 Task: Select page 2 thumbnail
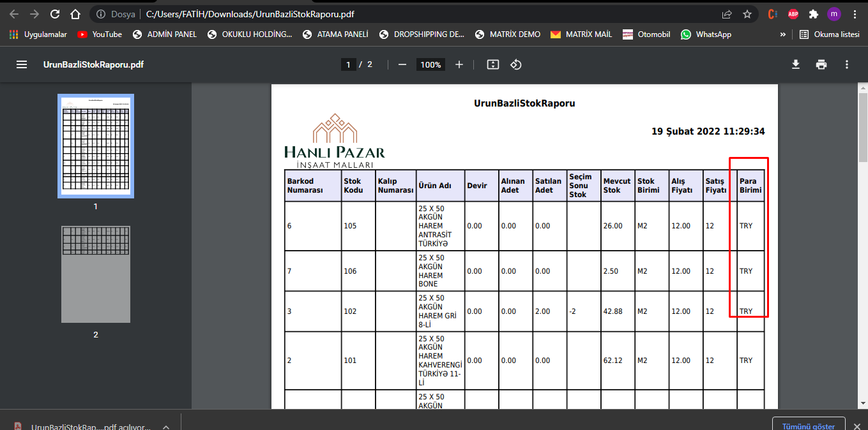(x=96, y=274)
